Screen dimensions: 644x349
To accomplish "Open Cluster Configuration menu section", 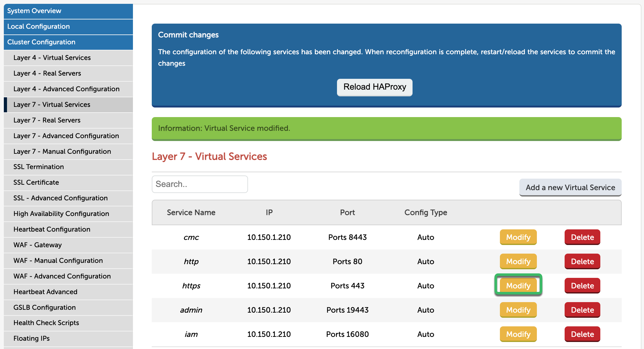I will [68, 42].
